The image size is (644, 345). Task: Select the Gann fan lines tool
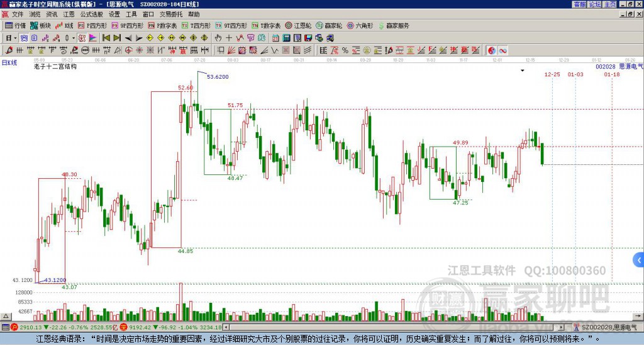(x=231, y=50)
